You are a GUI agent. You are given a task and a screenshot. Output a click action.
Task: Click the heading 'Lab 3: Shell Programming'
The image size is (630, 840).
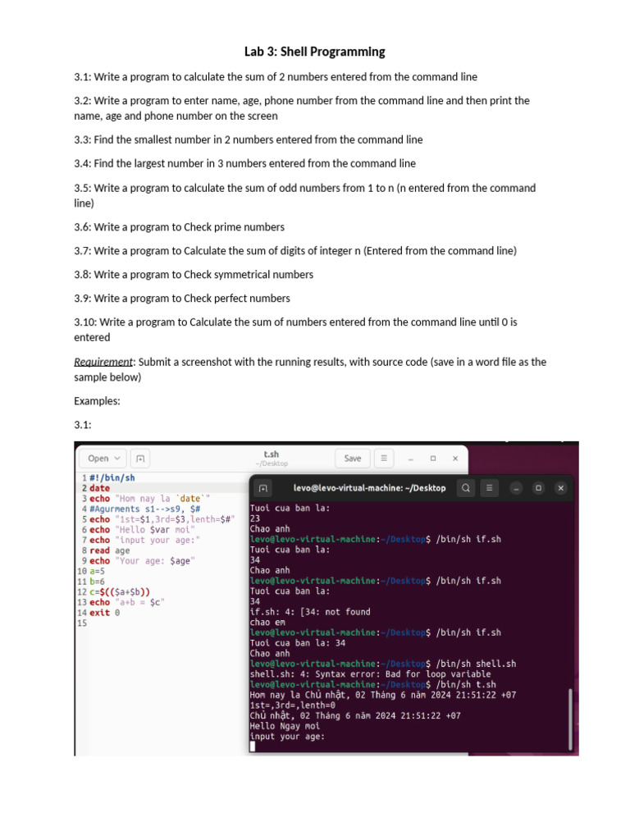[x=315, y=52]
